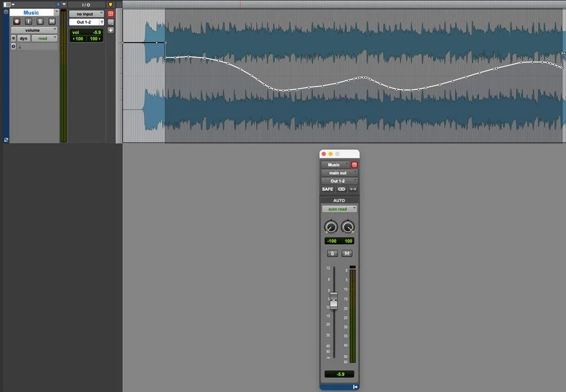Click the red target icon on the output window
The image size is (566, 392).
tap(354, 165)
